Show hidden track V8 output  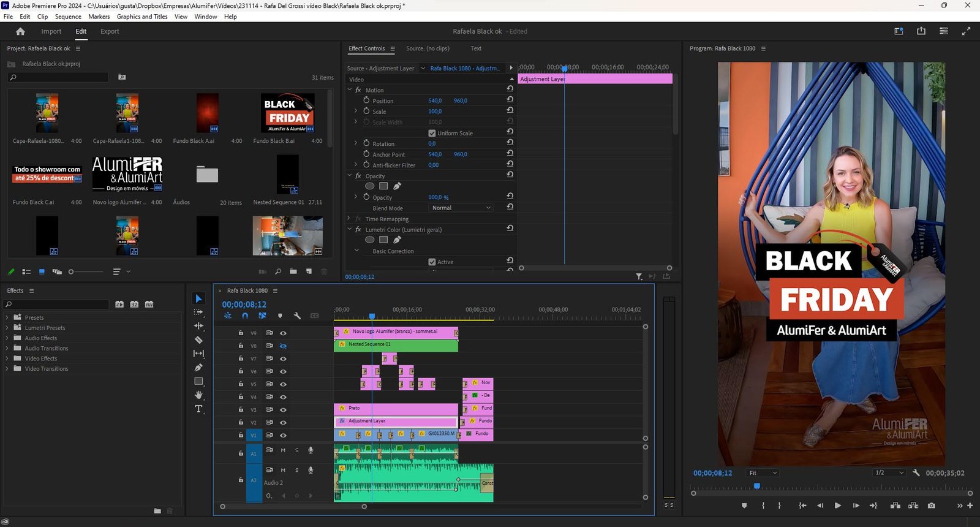coord(283,346)
